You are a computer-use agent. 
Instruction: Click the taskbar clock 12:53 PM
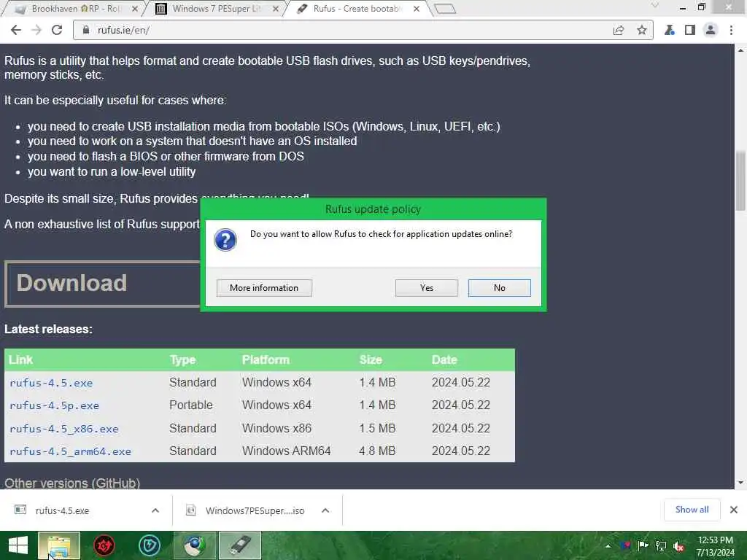point(715,545)
